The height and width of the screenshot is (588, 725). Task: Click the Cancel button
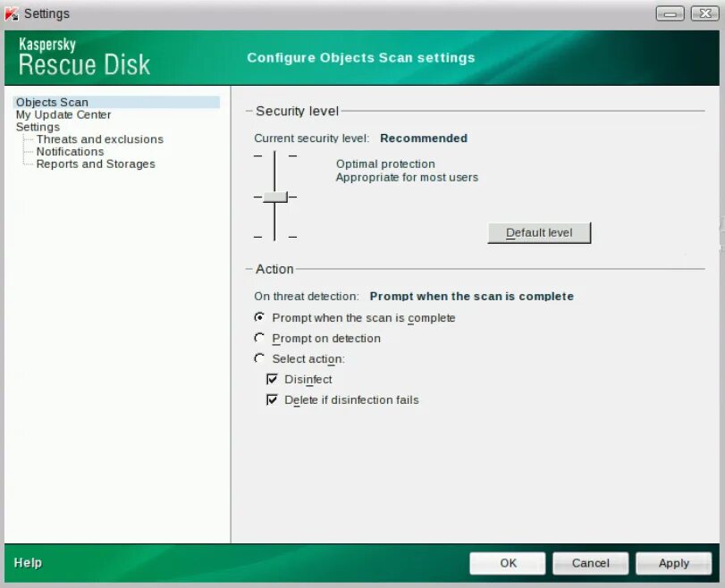click(x=590, y=563)
